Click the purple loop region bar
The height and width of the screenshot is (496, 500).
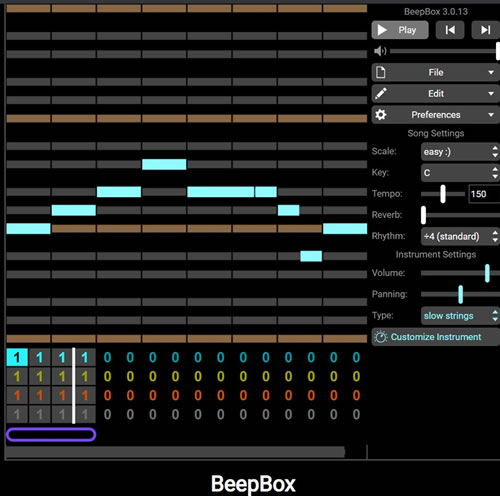51,435
